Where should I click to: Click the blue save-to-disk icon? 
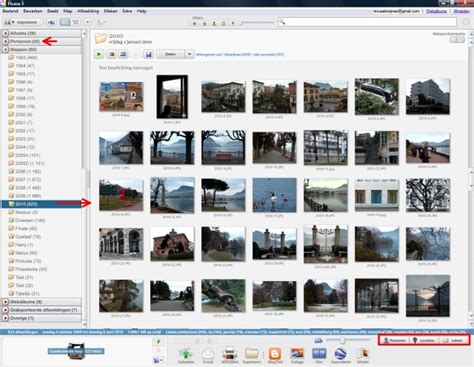[149, 54]
